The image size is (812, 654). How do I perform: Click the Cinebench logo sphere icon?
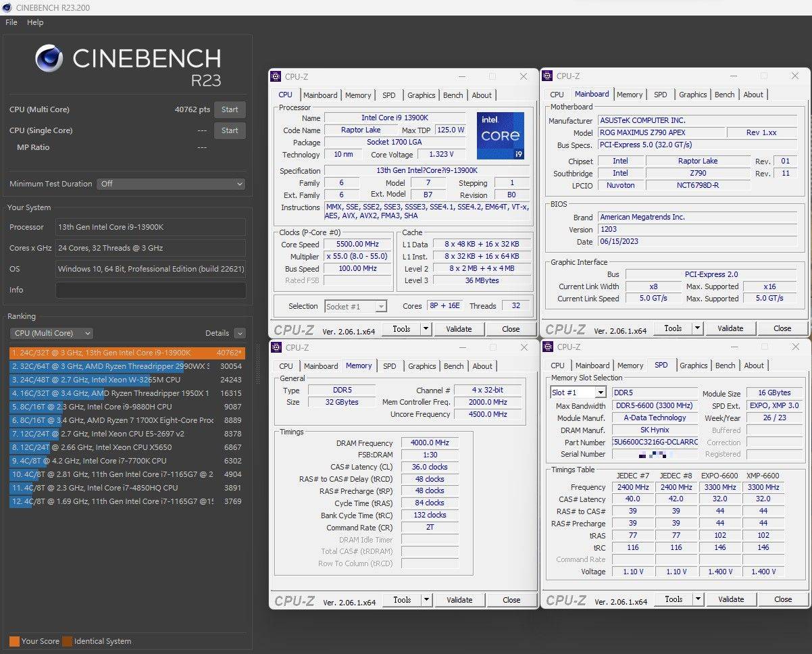[49, 59]
